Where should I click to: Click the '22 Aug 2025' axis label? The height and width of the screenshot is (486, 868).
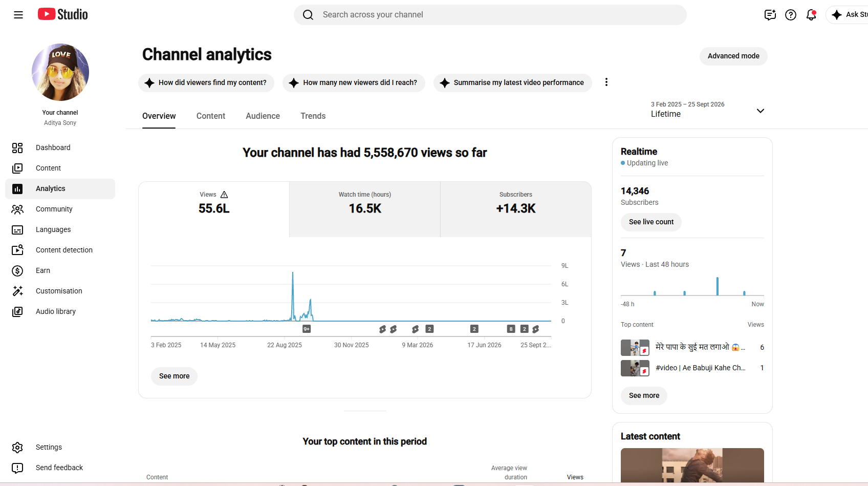coord(285,345)
